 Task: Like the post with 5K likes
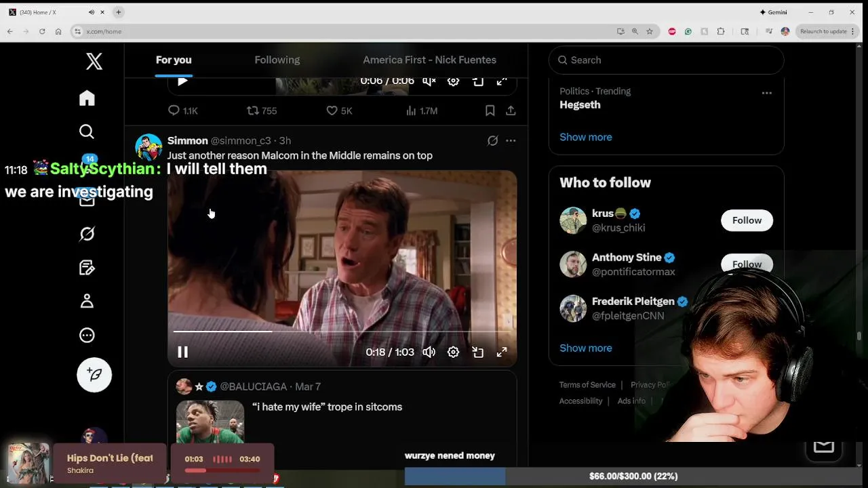point(339,110)
